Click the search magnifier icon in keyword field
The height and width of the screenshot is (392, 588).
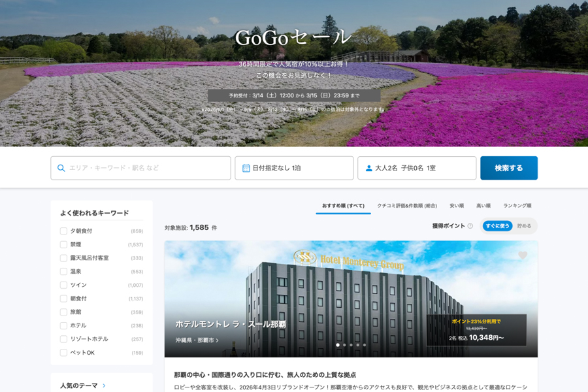click(x=61, y=168)
